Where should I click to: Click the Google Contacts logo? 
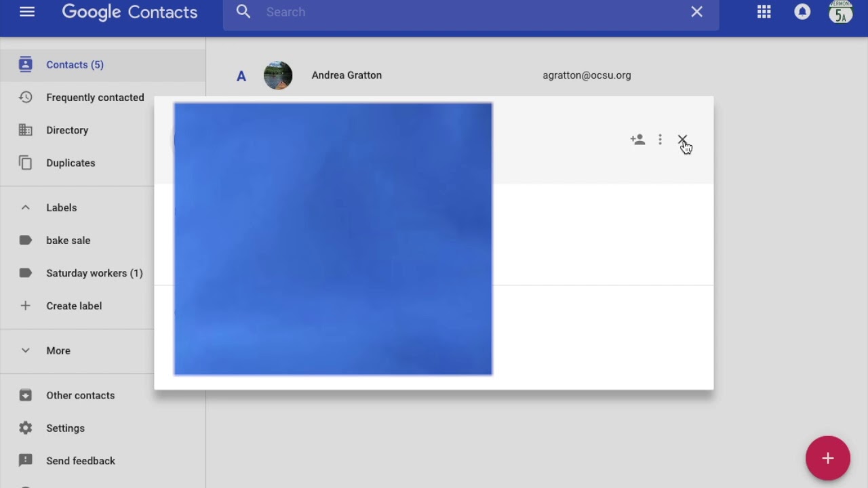pos(130,12)
